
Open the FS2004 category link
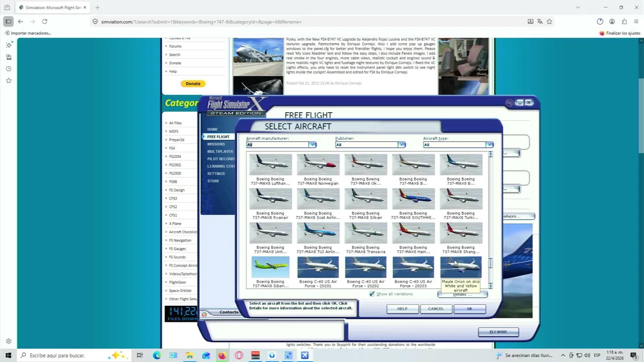click(175, 156)
